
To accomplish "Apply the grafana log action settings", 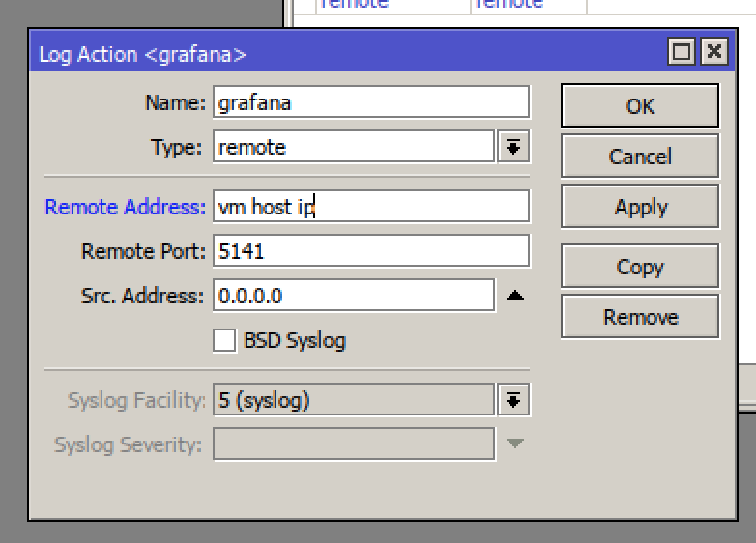I will (x=640, y=206).
